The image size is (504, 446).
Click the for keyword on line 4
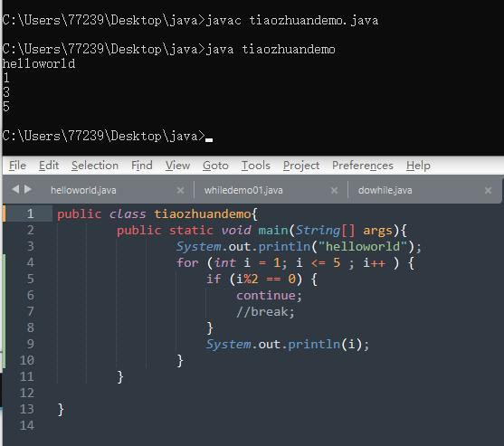187,263
